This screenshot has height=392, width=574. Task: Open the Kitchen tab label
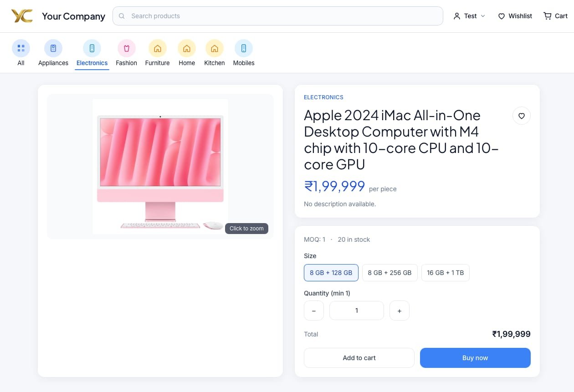click(x=215, y=63)
